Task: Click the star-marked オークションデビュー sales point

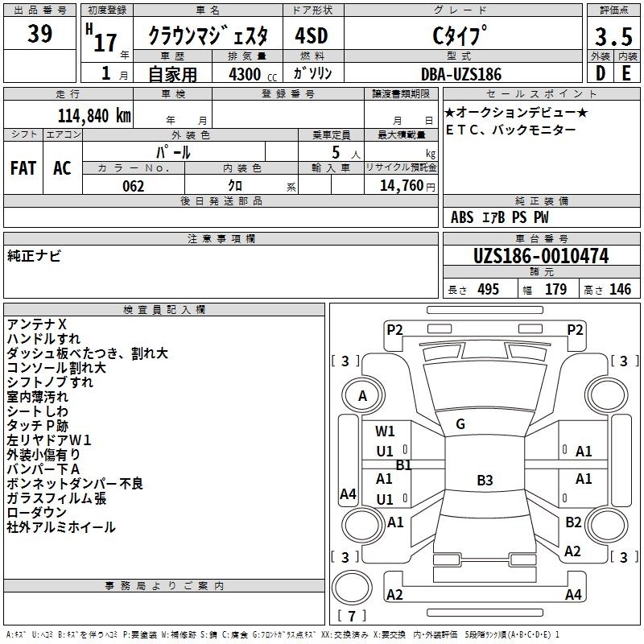Action: 516,114
